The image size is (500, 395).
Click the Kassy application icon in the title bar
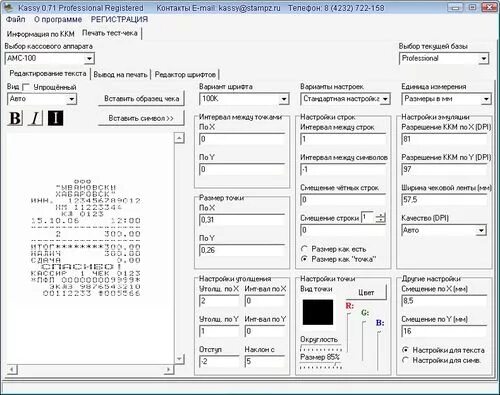point(9,7)
